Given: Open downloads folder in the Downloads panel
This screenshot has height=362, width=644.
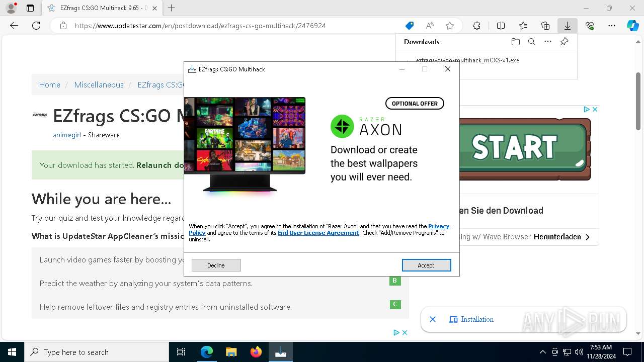Looking at the screenshot, I should (515, 42).
